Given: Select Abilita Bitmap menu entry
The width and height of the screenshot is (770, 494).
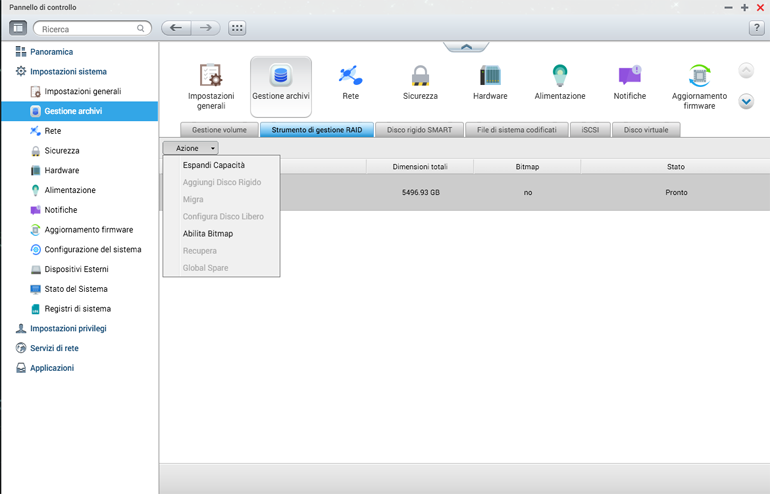Looking at the screenshot, I should tap(208, 234).
